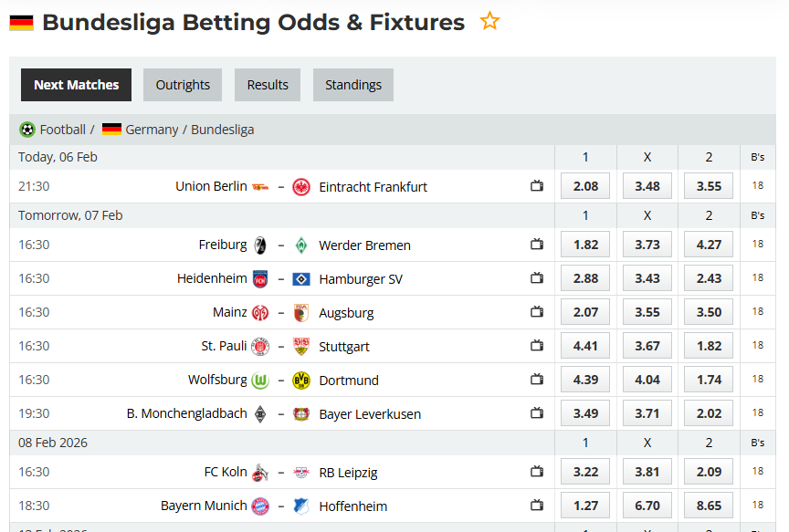
Task: Click the football icon in the breadcrumb
Action: coord(27,129)
